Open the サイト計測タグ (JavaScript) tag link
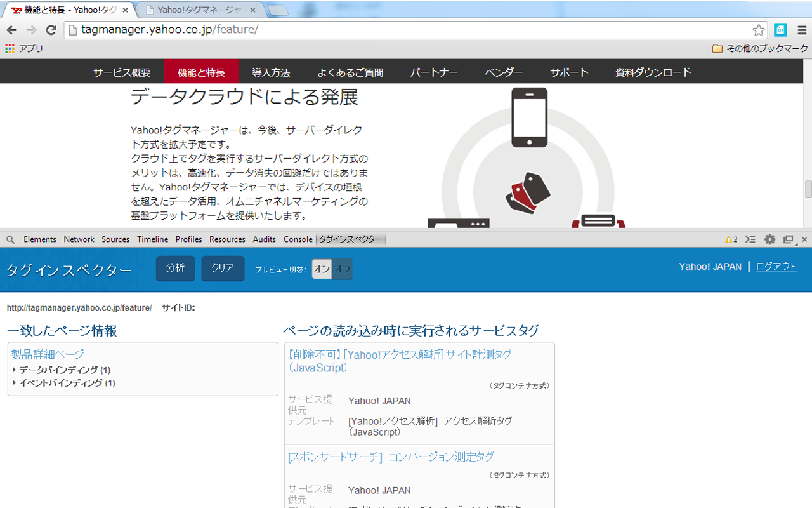The height and width of the screenshot is (508, 812). pyautogui.click(x=400, y=361)
